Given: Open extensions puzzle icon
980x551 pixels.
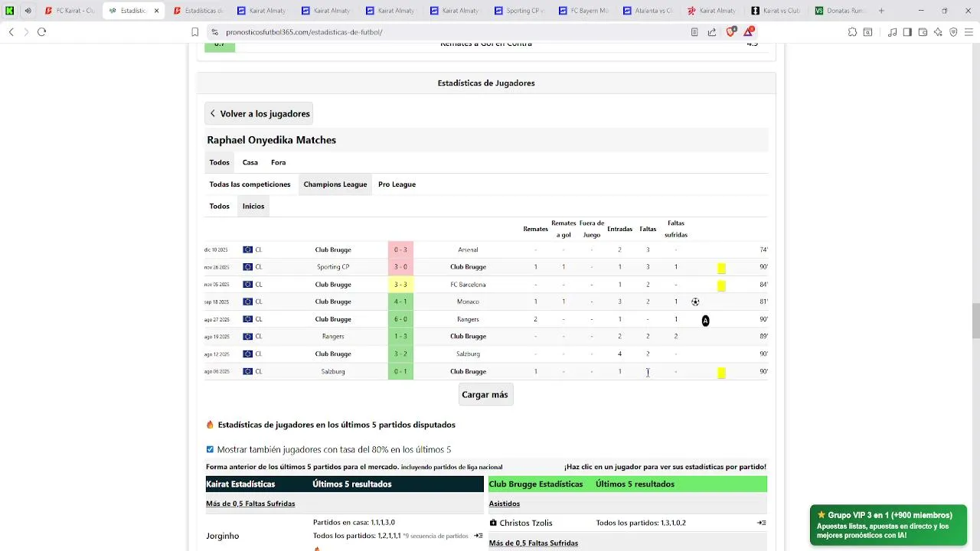Looking at the screenshot, I should click(x=852, y=32).
